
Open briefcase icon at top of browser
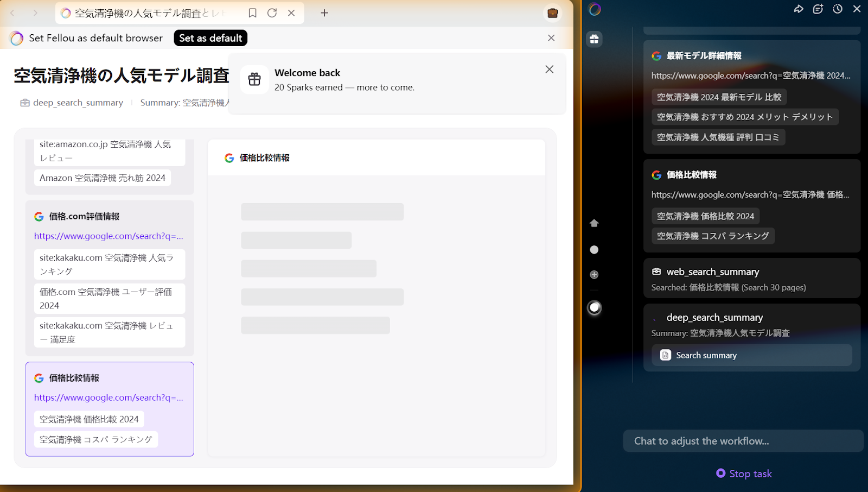[x=552, y=13]
